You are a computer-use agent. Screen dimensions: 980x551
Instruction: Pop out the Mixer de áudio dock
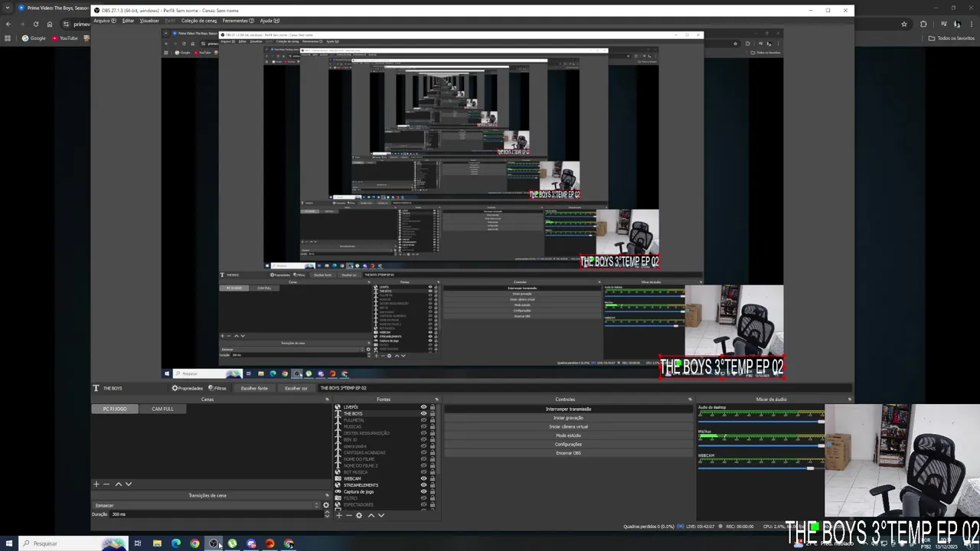click(x=849, y=399)
